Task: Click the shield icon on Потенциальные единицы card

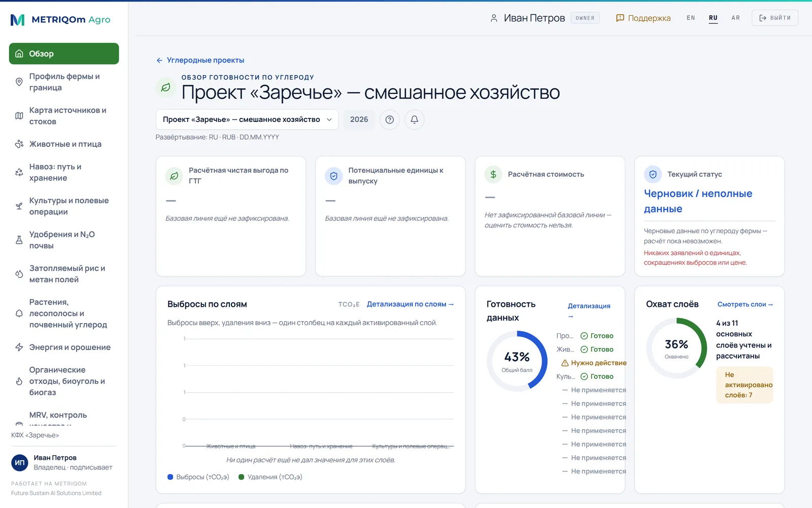Action: click(x=333, y=176)
